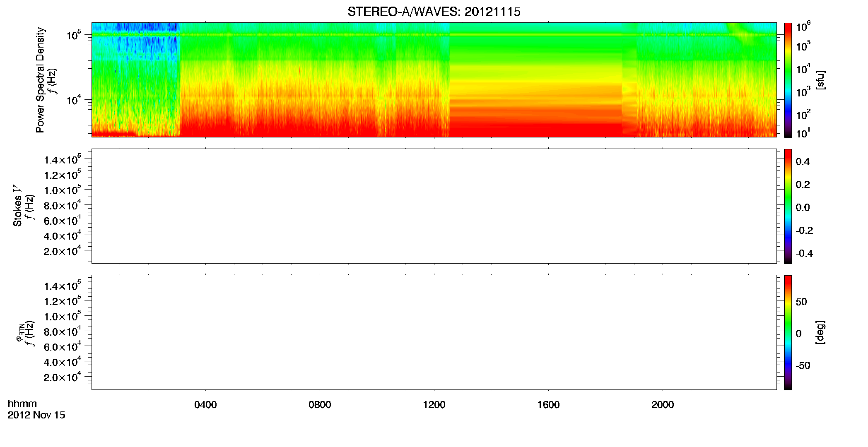Screen dimensions: 868x447
Task: Click the phi RTN axis label
Action: coord(19,332)
